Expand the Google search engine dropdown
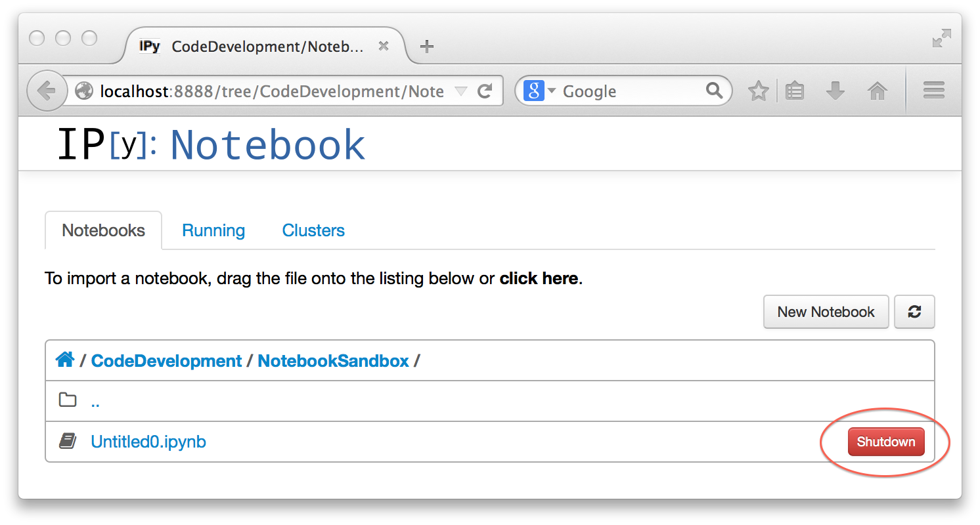This screenshot has height=525, width=980. coord(539,91)
